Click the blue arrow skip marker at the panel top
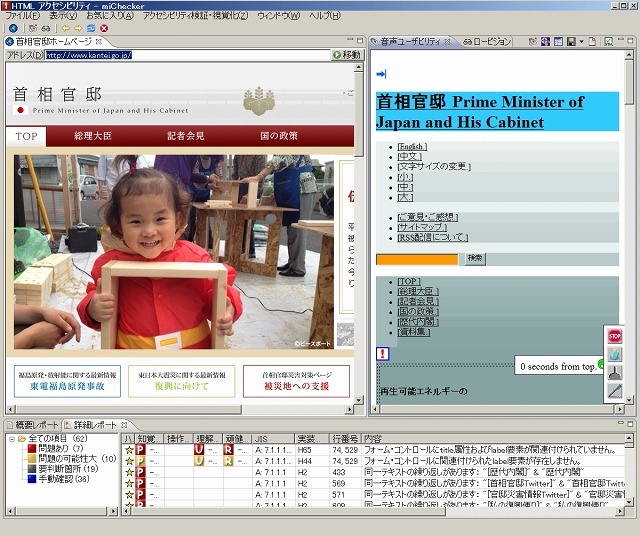Viewport: 640px width, 536px height. click(381, 74)
